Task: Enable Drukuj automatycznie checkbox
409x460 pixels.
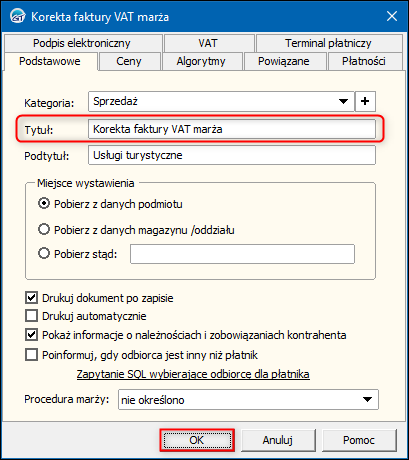Action: click(x=31, y=315)
